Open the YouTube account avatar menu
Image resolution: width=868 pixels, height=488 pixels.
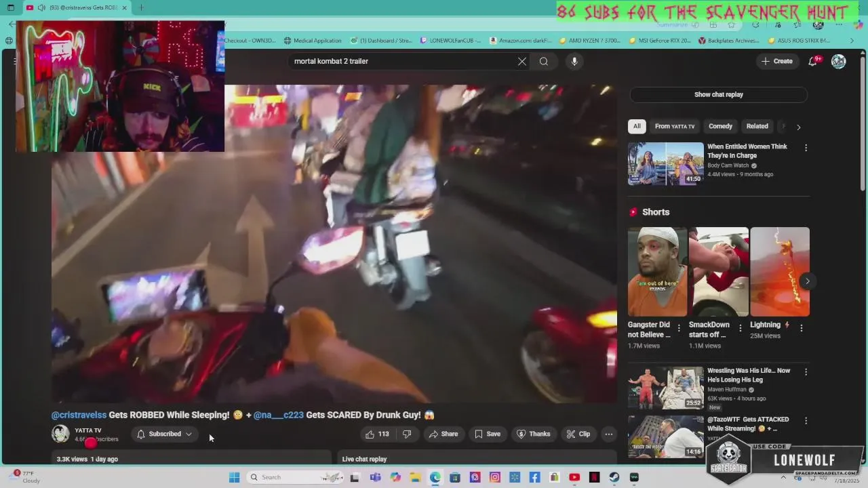[x=839, y=61]
